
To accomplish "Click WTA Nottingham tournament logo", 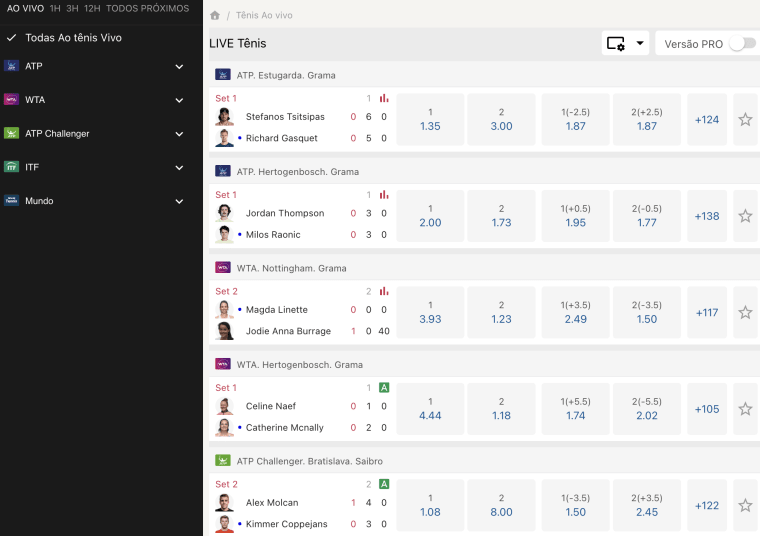I will [x=223, y=268].
